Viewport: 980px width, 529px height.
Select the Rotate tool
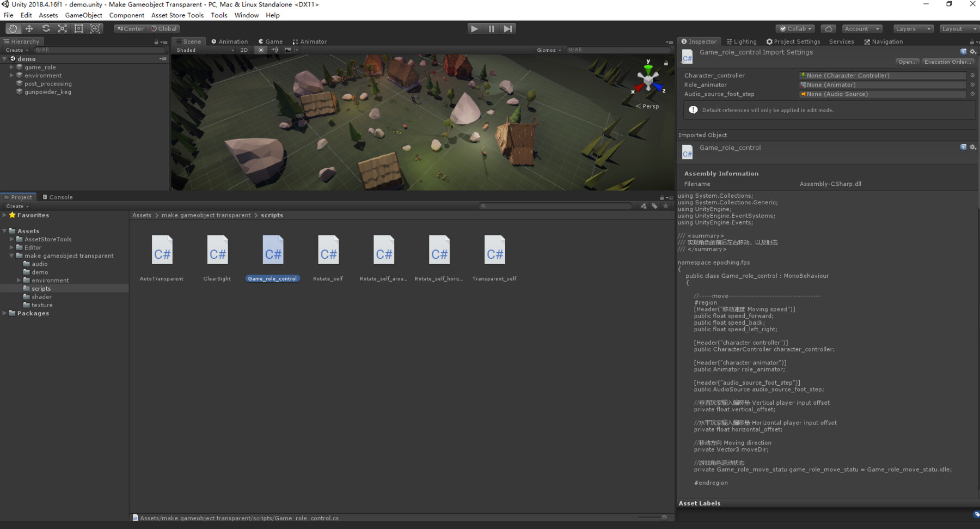point(46,28)
